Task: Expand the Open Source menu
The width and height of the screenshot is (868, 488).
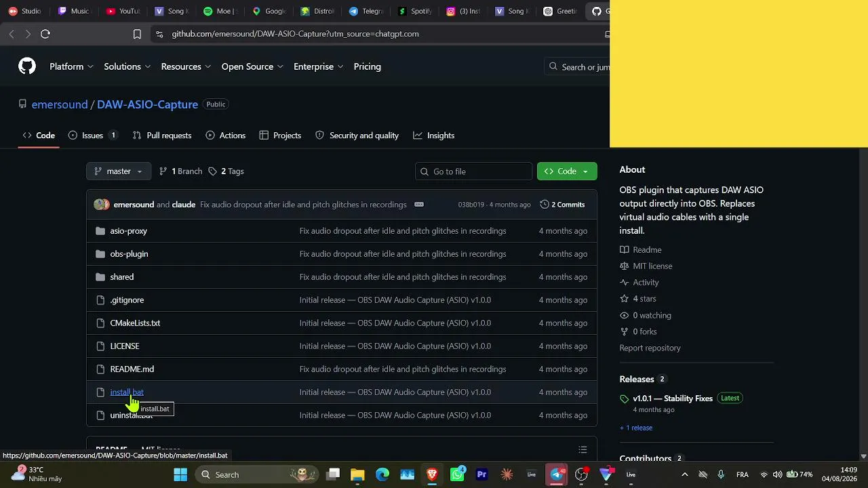Action: (x=252, y=66)
